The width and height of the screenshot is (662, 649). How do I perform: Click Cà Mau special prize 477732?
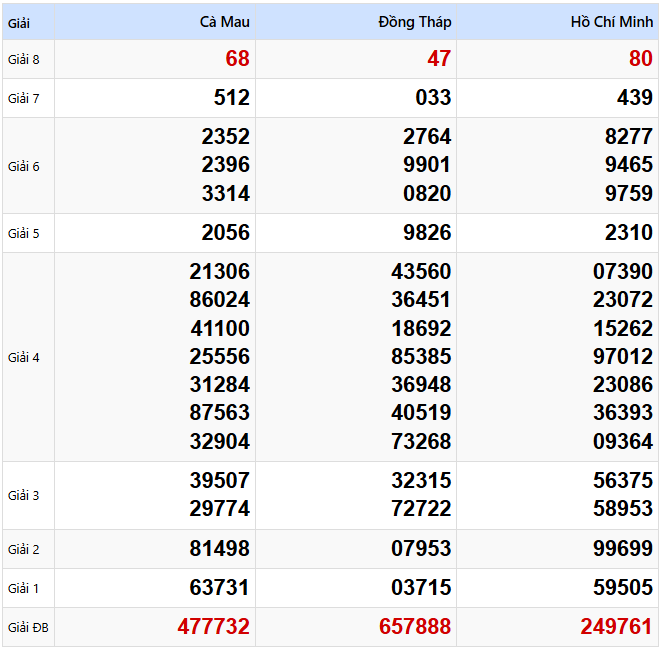[x=213, y=627]
